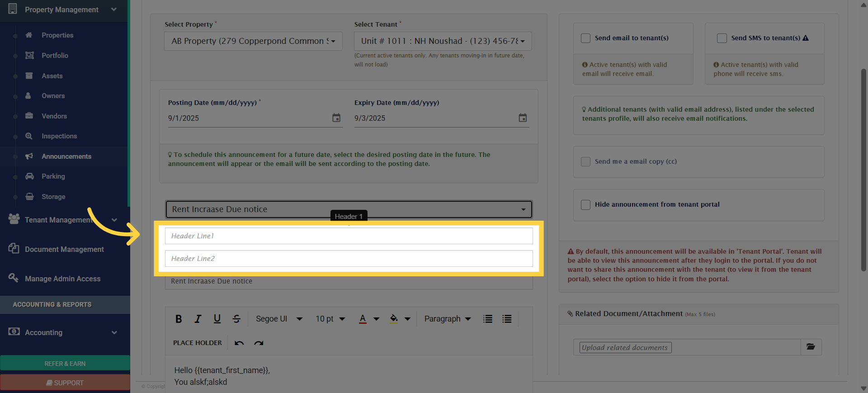Open the Paragraph format dropdown
This screenshot has height=393, width=868.
point(447,319)
